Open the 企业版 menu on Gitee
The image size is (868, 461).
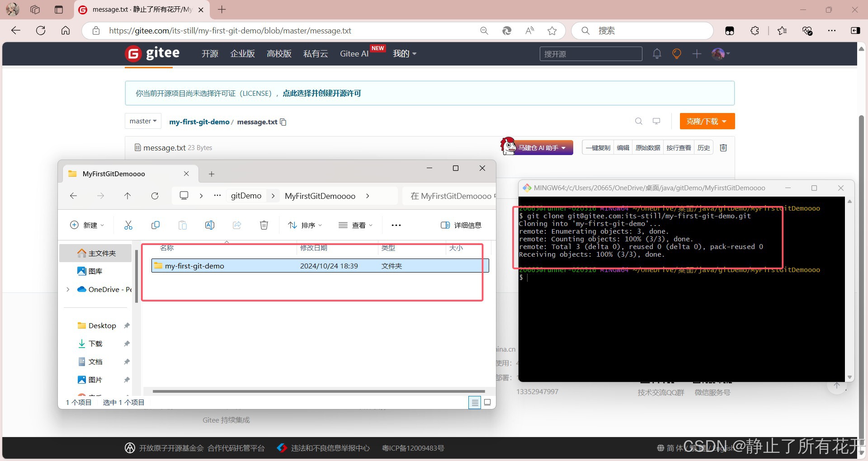click(x=242, y=54)
